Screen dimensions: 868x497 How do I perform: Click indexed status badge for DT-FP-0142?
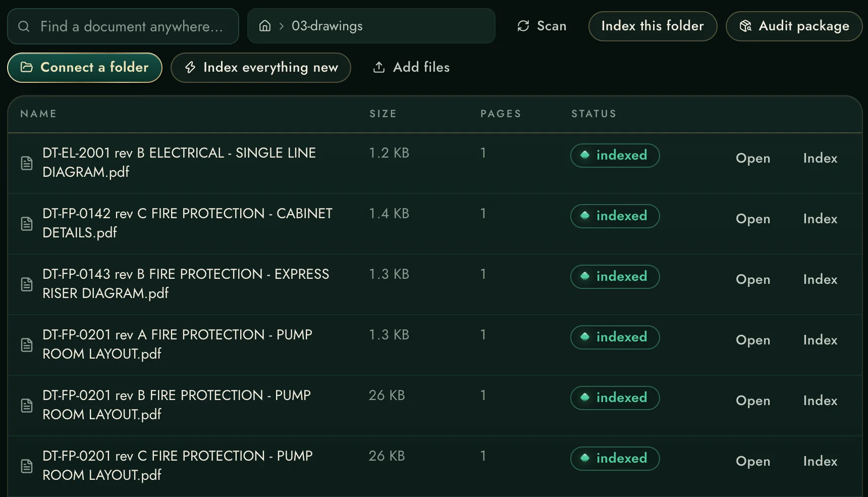point(615,216)
